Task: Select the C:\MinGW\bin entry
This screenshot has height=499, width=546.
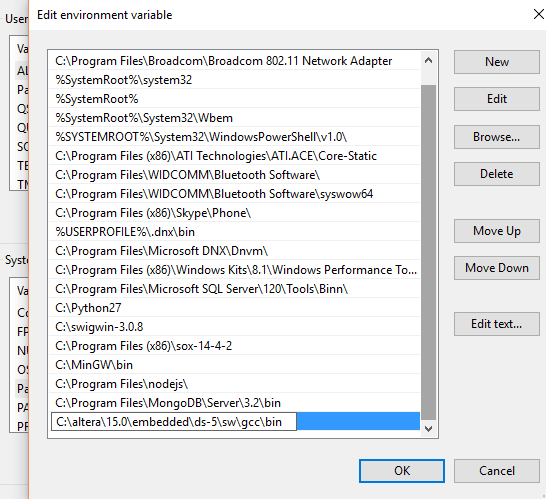Action: click(x=234, y=365)
